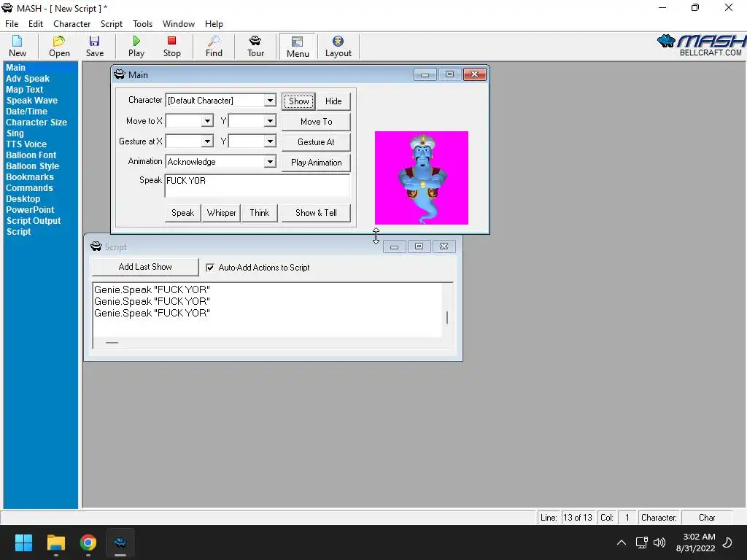Screen dimensions: 747x560
Task: Click the Hide character button
Action: pos(333,101)
